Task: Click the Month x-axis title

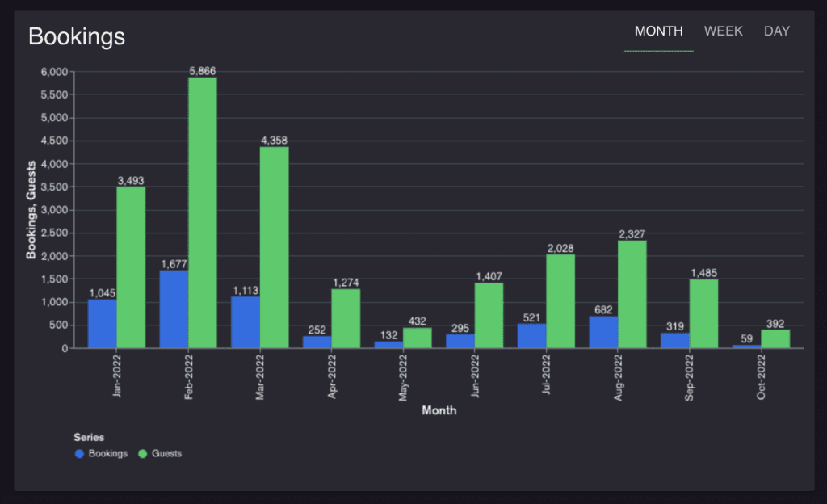Action: (439, 410)
